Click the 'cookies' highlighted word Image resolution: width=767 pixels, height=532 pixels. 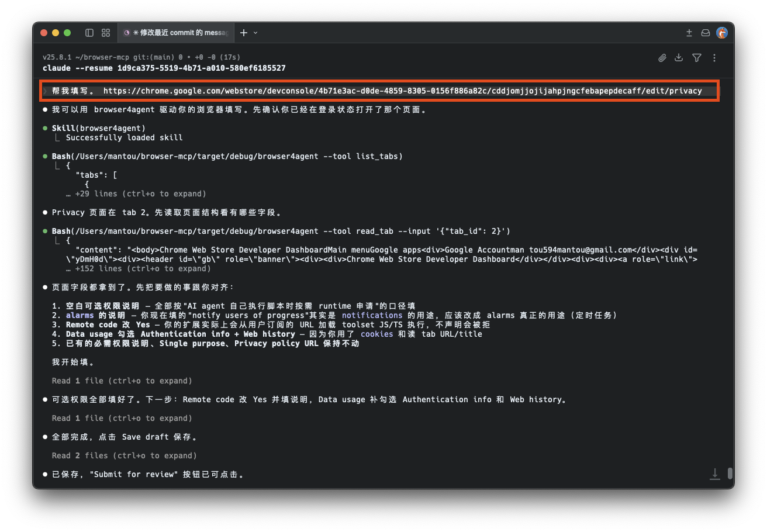pos(376,334)
